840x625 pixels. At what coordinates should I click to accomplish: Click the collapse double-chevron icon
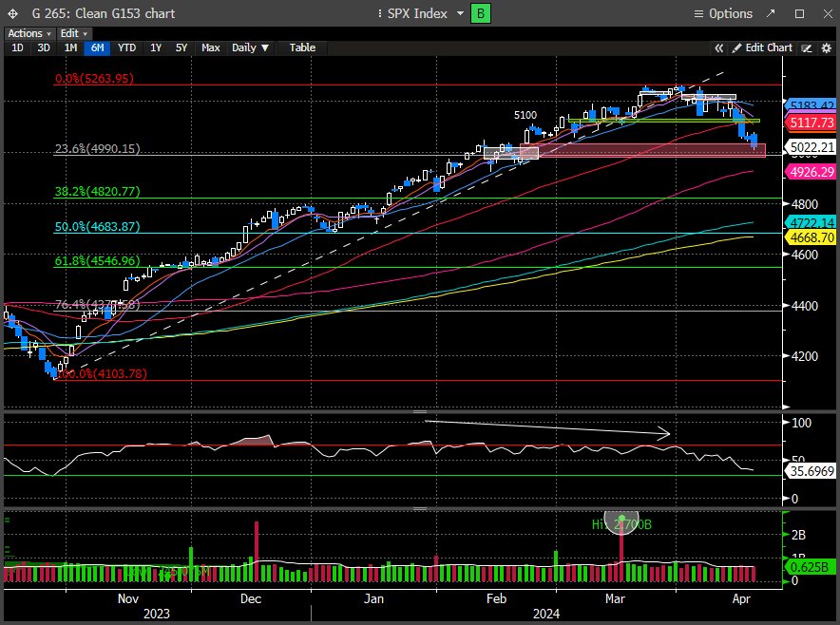(x=719, y=48)
